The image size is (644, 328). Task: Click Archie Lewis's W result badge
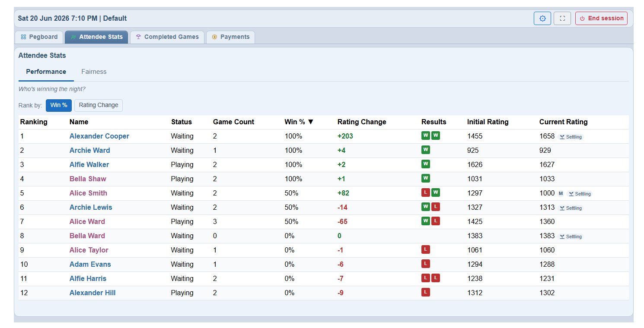point(426,207)
